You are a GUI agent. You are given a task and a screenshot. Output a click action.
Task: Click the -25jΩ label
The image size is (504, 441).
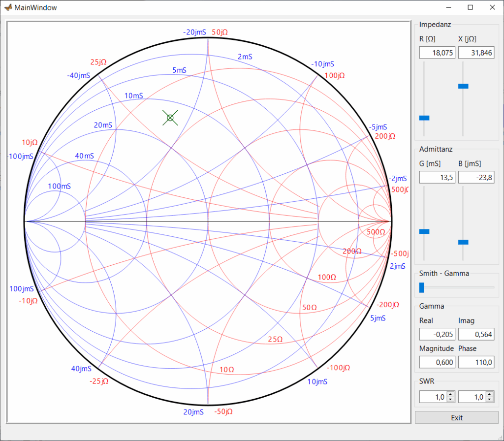99,381
